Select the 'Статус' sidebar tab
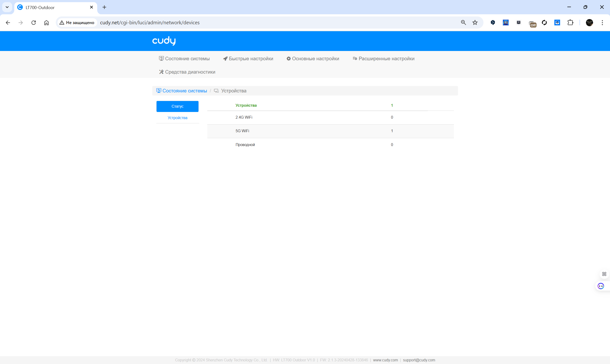 click(177, 106)
